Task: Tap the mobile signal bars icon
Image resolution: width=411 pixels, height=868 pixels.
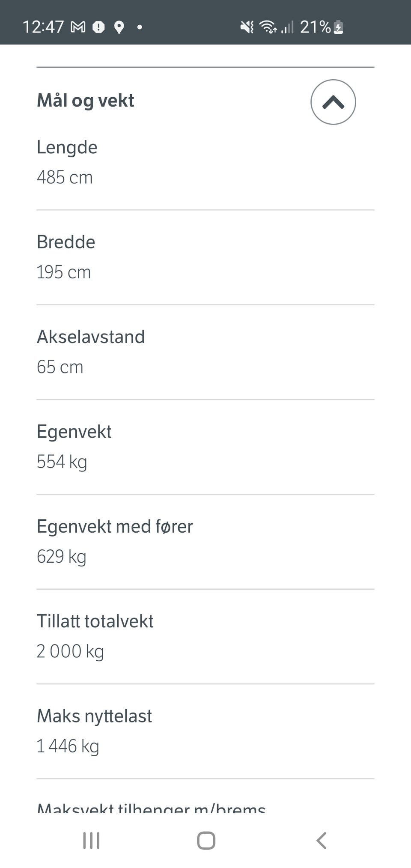Action: tap(287, 27)
